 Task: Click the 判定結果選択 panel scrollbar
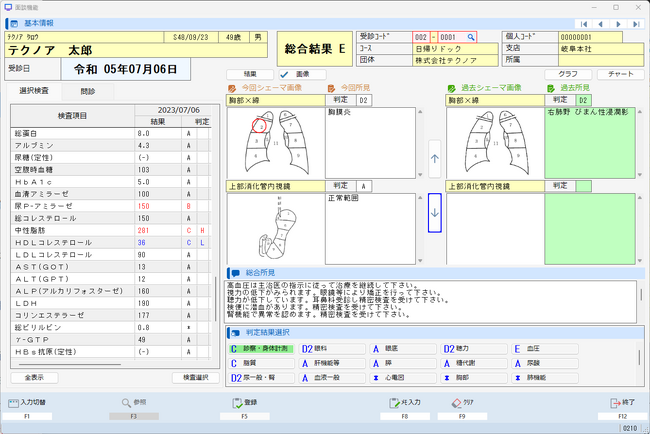(640, 357)
